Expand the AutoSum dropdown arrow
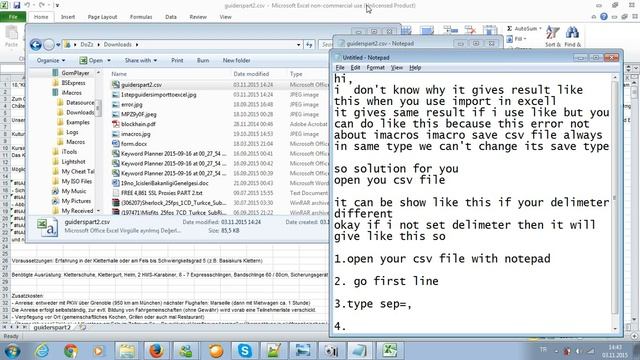 tap(540, 29)
